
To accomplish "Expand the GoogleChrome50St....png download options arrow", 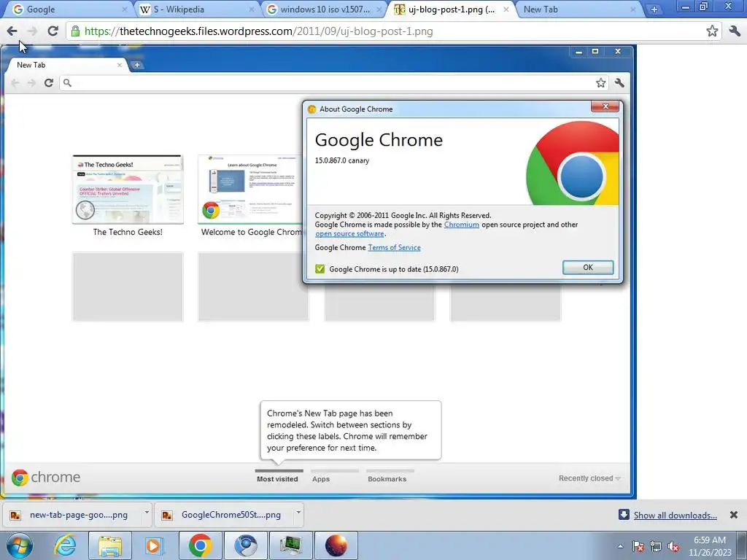I will click(x=298, y=513).
